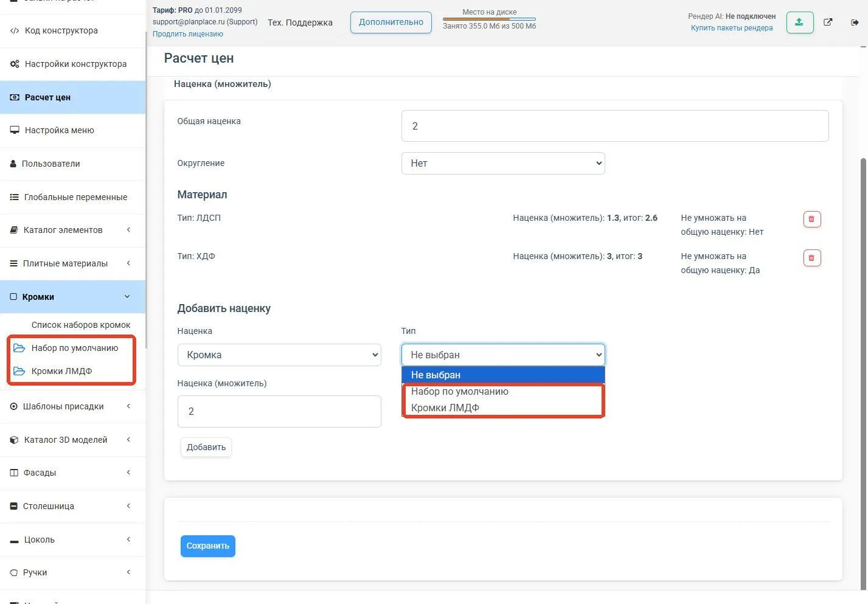Click the Цоколь bar icon

[x=15, y=540]
